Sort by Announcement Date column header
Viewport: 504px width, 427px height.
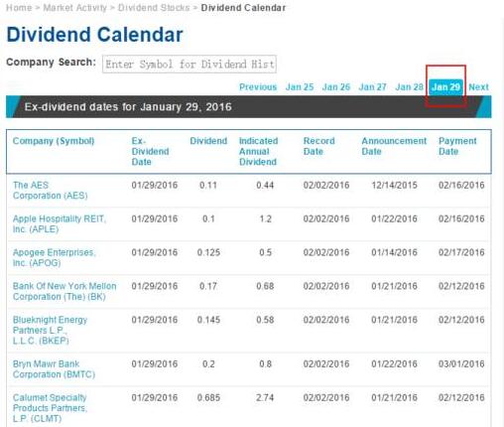click(x=394, y=146)
